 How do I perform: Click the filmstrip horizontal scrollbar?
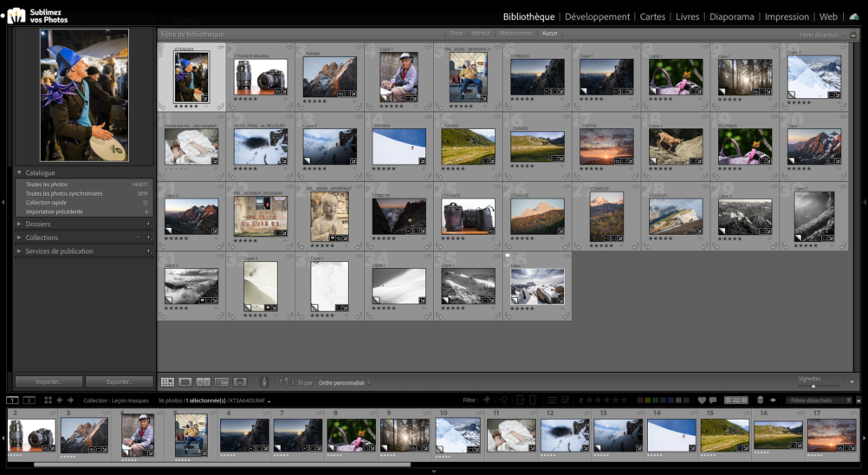[222, 465]
